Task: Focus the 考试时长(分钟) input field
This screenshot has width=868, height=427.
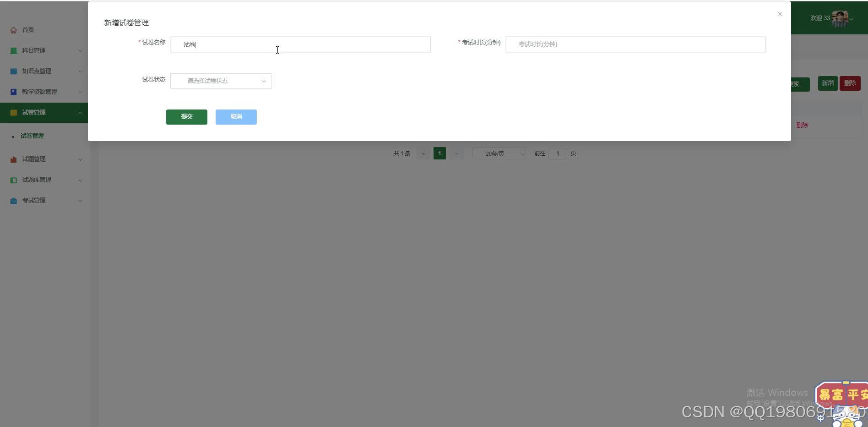Action: (x=635, y=44)
